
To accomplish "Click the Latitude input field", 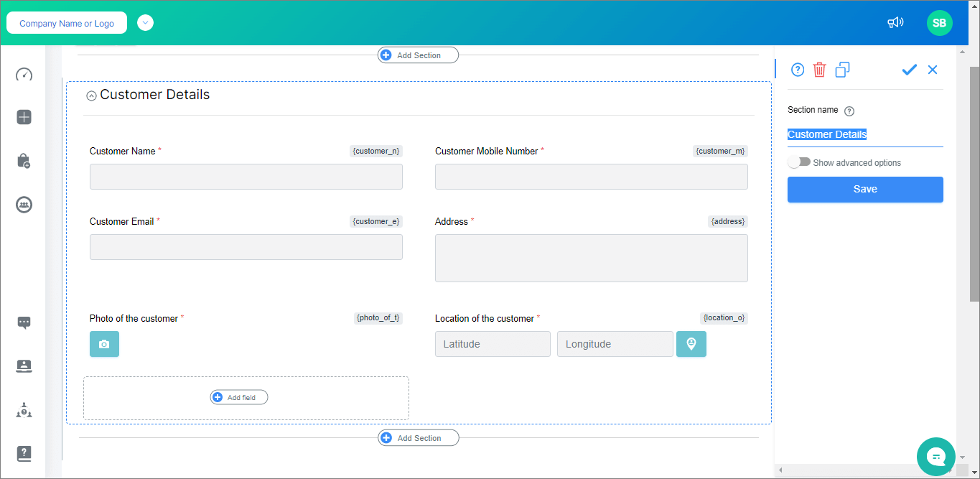I will pyautogui.click(x=493, y=344).
